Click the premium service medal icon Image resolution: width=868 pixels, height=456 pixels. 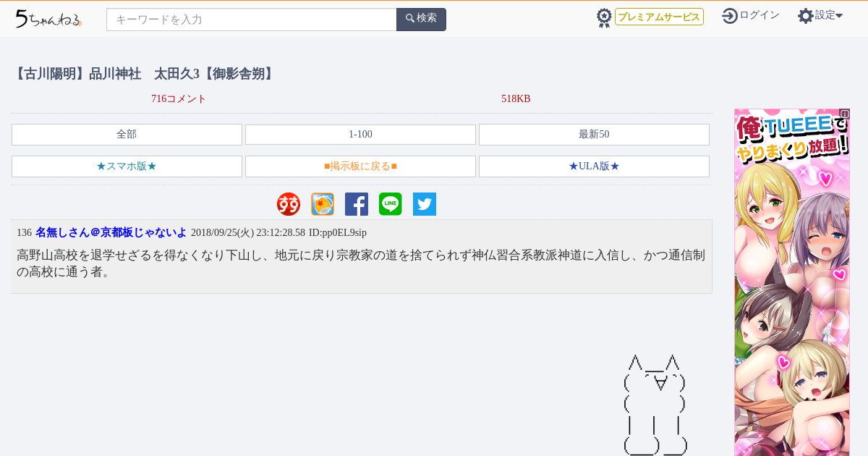click(x=604, y=17)
